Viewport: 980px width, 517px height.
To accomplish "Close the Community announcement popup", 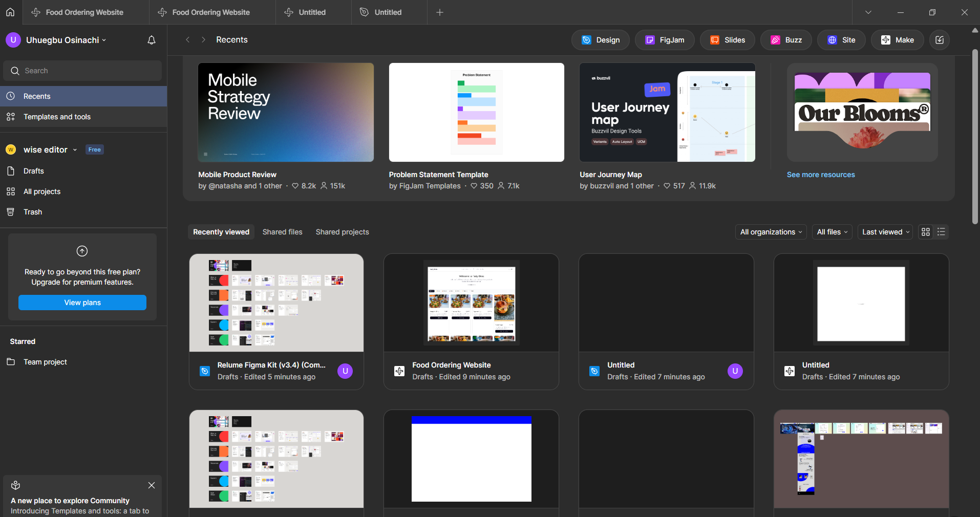I will 152,485.
